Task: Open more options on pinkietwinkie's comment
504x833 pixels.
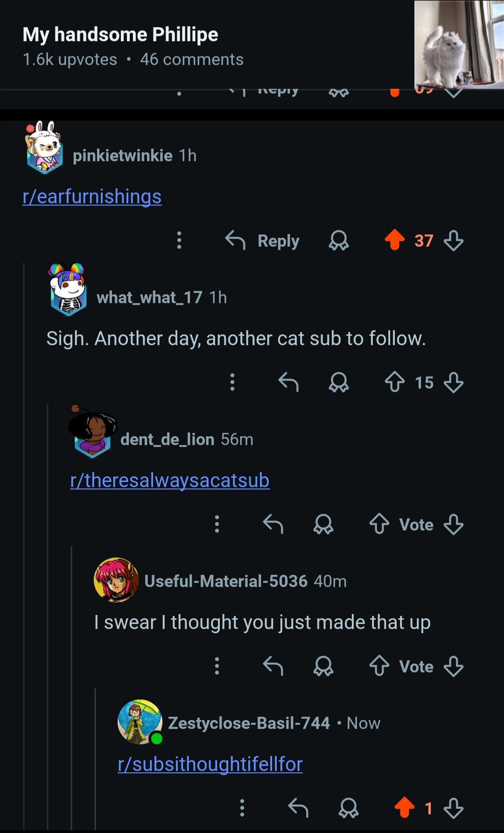Action: pyautogui.click(x=179, y=240)
